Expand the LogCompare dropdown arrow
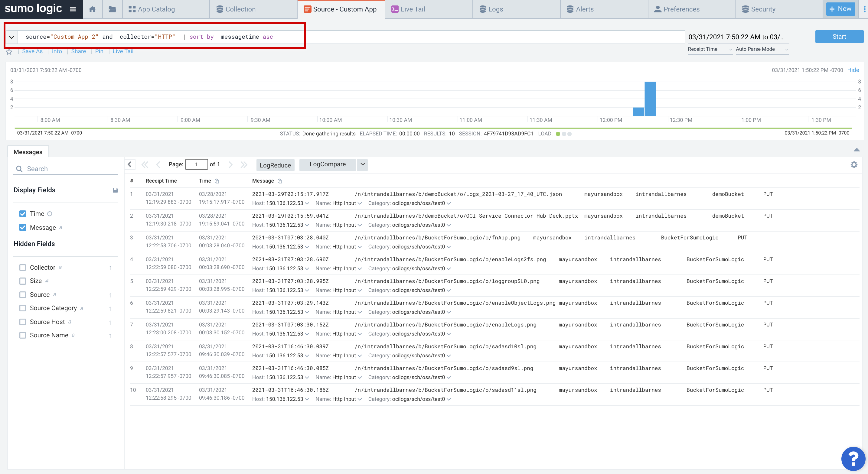Screen dimensions: 868x474 pos(362,164)
